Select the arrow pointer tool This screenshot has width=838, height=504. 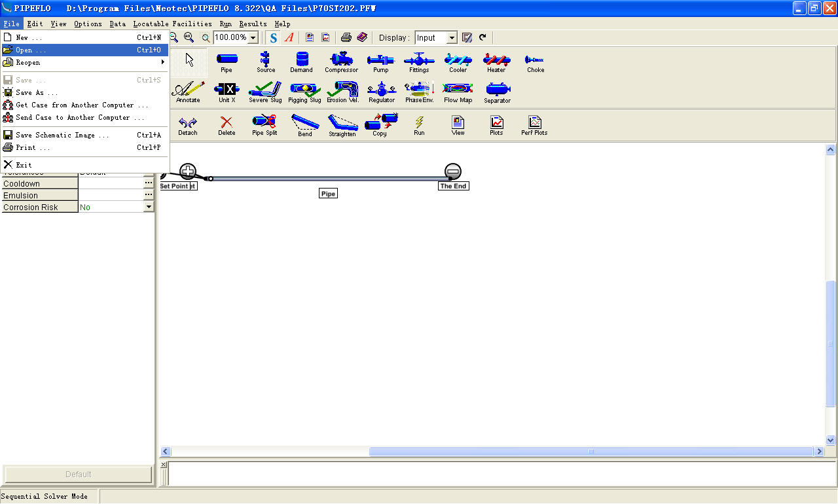(189, 60)
